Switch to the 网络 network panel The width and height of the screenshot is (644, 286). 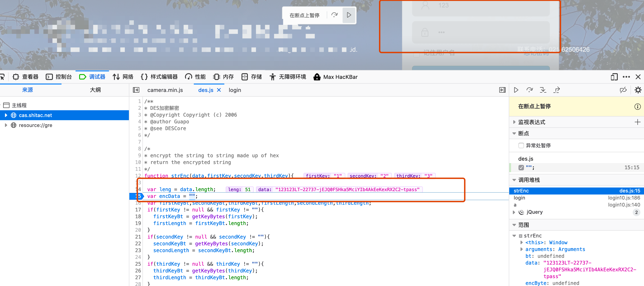click(x=123, y=77)
